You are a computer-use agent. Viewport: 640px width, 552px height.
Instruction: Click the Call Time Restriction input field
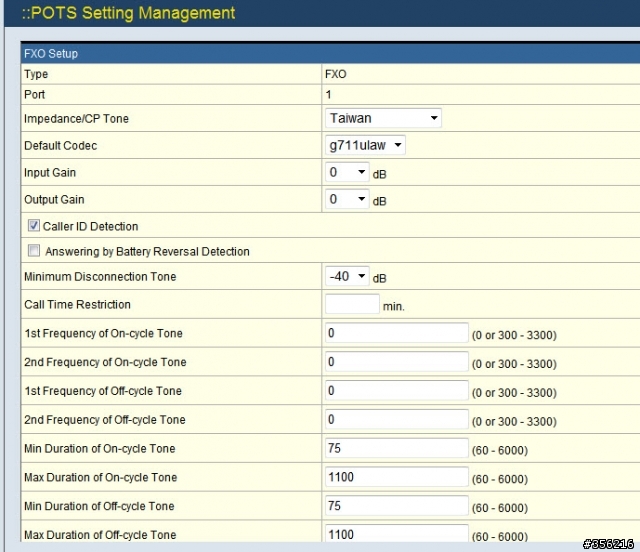tap(352, 304)
